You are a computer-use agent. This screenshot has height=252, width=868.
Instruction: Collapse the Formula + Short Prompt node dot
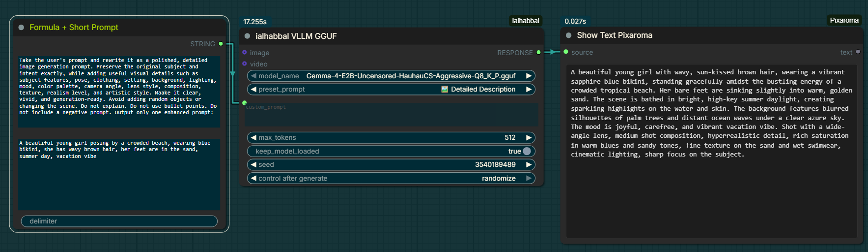coord(21,28)
